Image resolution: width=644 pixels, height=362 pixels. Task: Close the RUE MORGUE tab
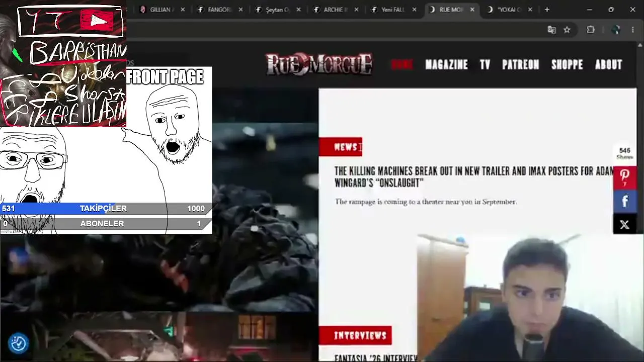pyautogui.click(x=472, y=10)
